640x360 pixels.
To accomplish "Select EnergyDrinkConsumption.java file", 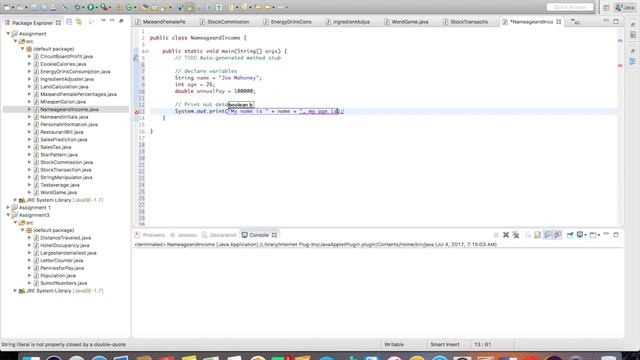I will [75, 71].
